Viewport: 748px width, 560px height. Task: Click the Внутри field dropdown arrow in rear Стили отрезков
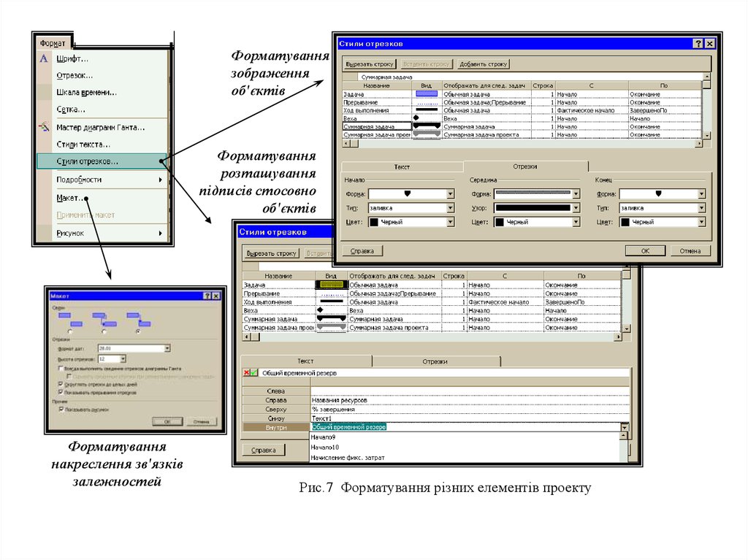625,427
